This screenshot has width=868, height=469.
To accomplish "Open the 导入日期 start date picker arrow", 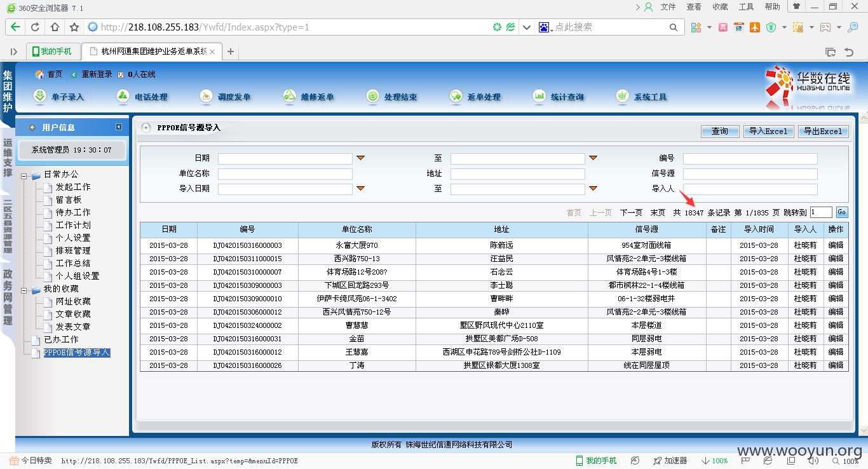I will (x=360, y=188).
